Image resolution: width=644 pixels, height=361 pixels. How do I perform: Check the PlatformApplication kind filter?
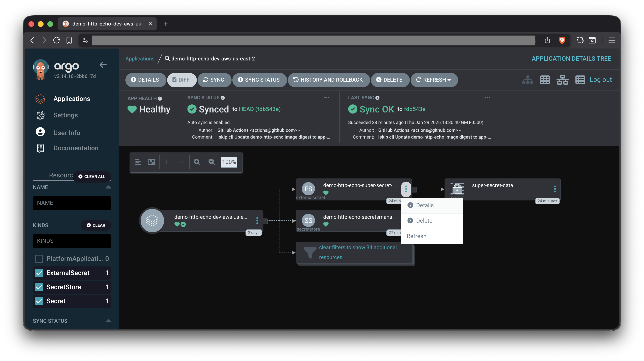(39, 258)
